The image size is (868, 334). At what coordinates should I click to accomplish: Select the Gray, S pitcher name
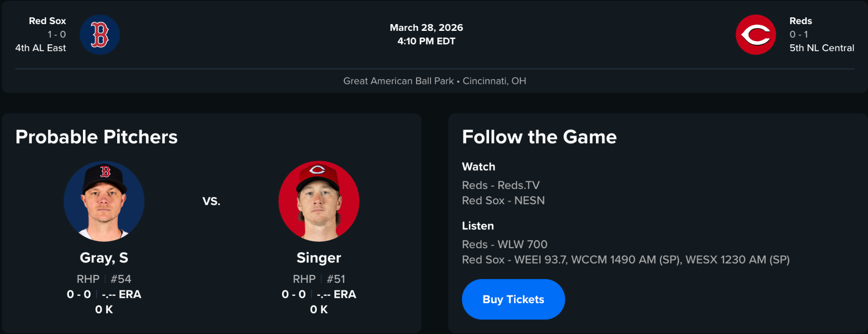click(x=104, y=258)
